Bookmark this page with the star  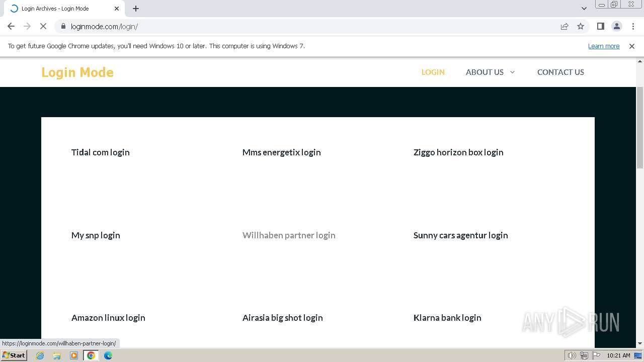(581, 26)
